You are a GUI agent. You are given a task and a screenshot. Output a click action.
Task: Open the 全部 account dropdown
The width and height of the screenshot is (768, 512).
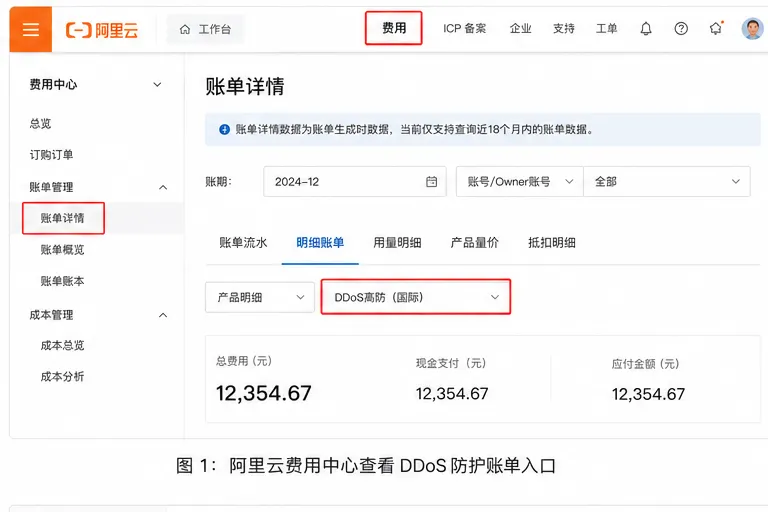tap(667, 182)
